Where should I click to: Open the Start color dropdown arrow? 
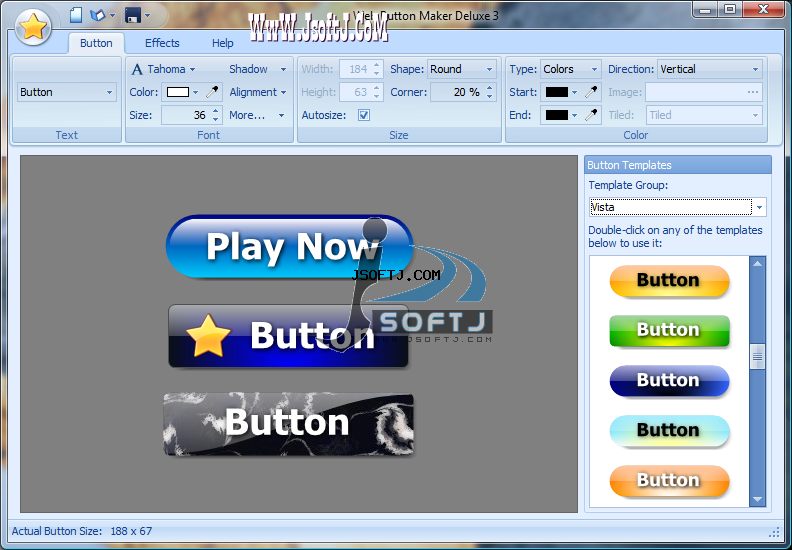coord(574,92)
